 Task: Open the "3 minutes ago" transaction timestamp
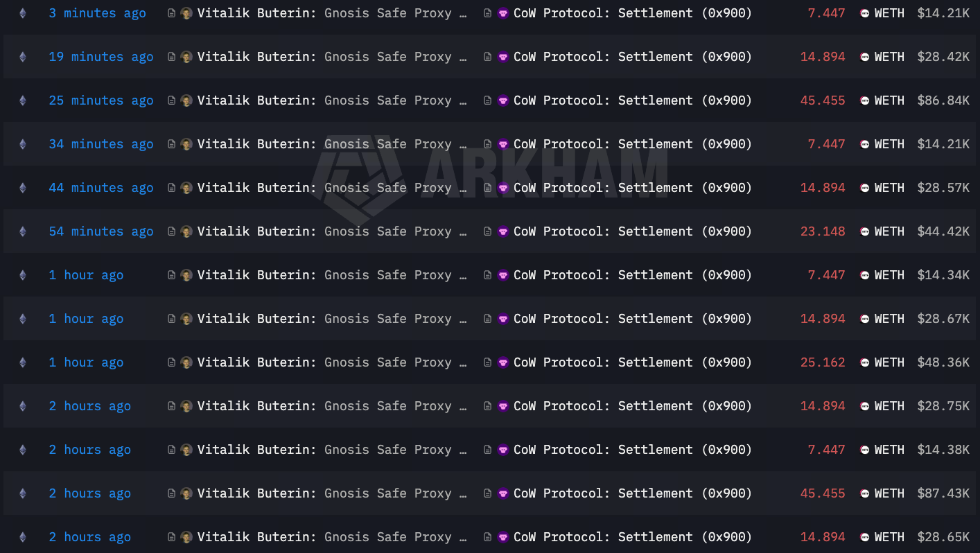click(97, 13)
